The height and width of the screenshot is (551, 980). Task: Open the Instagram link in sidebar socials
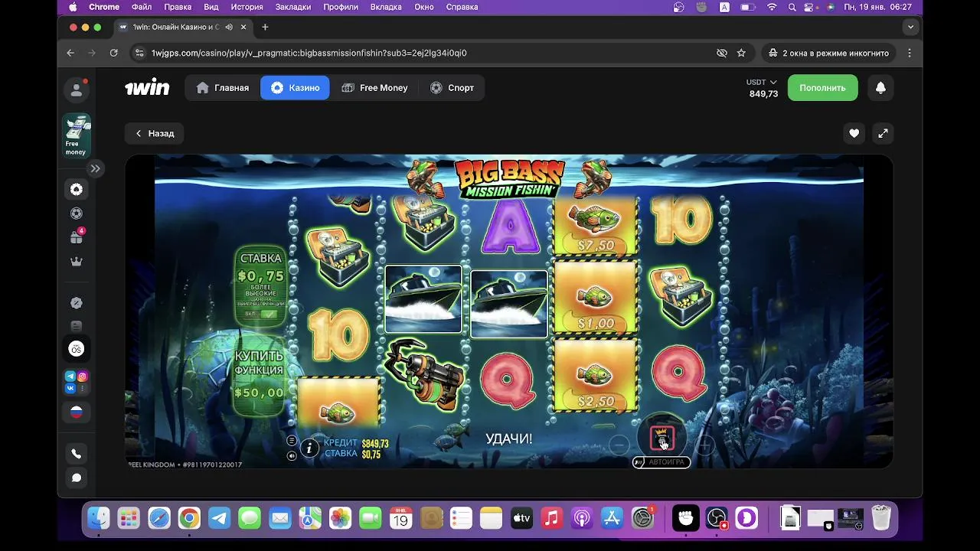[83, 376]
